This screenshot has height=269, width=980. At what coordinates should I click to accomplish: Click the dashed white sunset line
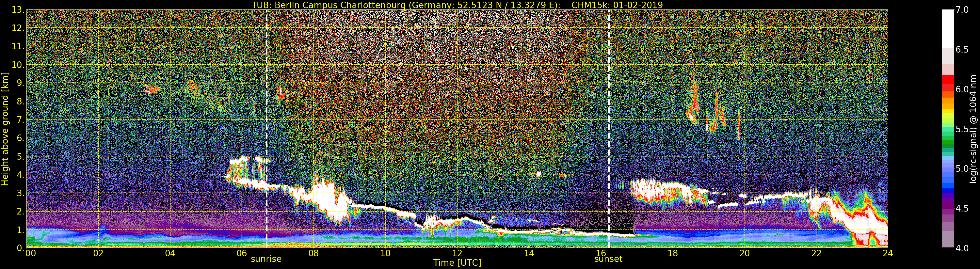609,129
